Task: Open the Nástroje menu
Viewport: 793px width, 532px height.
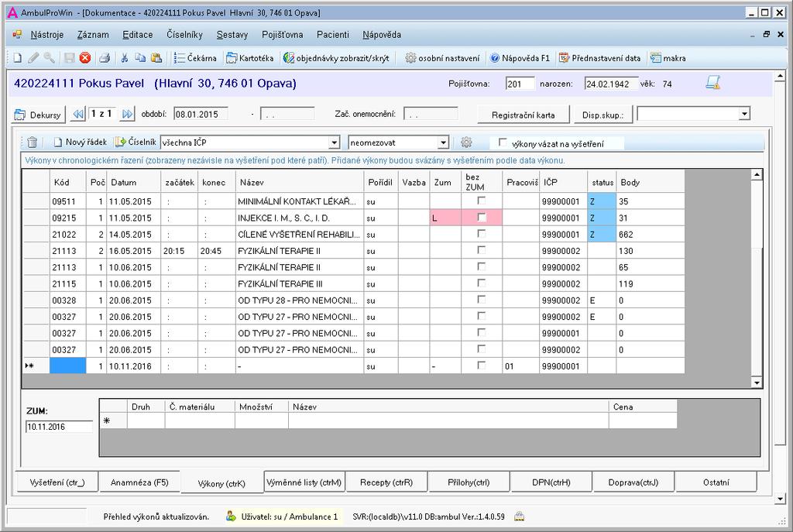Action: [x=47, y=35]
